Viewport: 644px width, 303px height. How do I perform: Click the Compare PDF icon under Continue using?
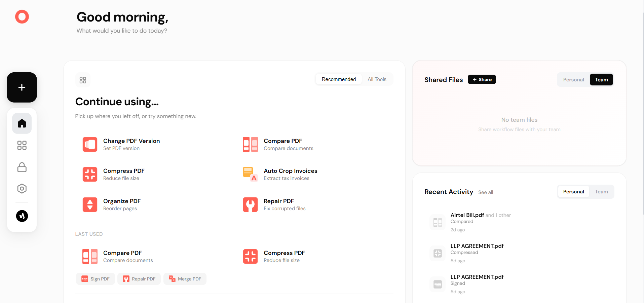point(250,144)
